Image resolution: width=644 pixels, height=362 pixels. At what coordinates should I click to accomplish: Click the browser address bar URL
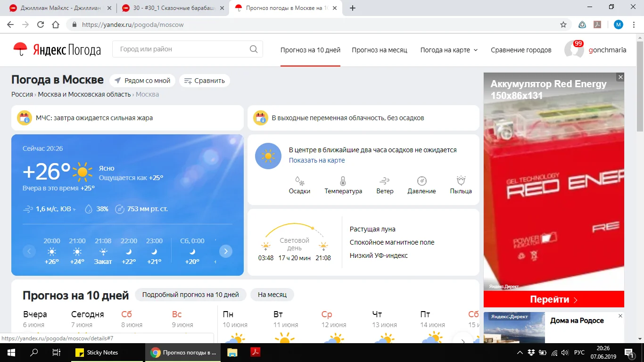132,25
